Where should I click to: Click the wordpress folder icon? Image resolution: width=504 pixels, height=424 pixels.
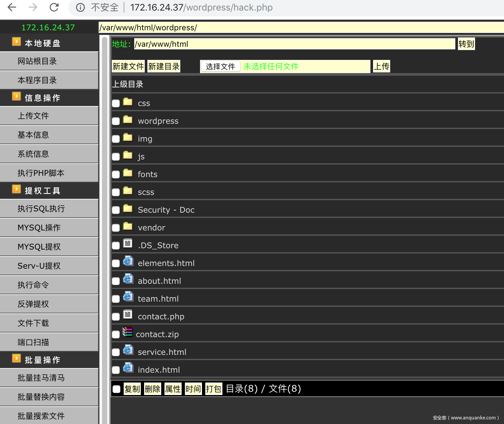click(128, 119)
